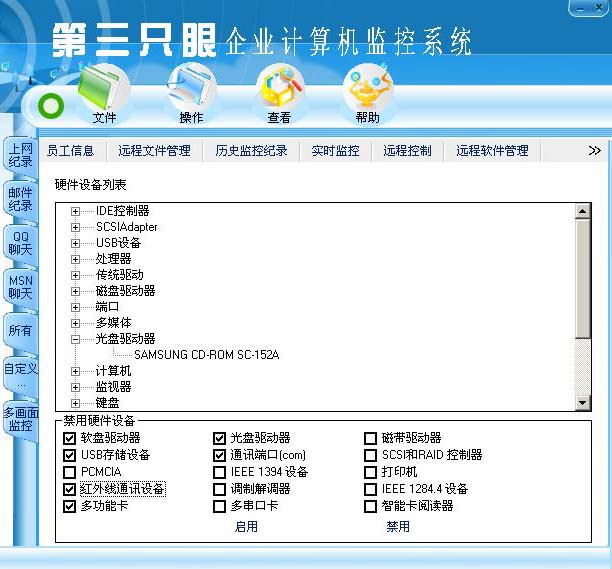This screenshot has width=612, height=569.
Task: Check the SCSI和RAID 控制器 checkbox
Action: (370, 455)
